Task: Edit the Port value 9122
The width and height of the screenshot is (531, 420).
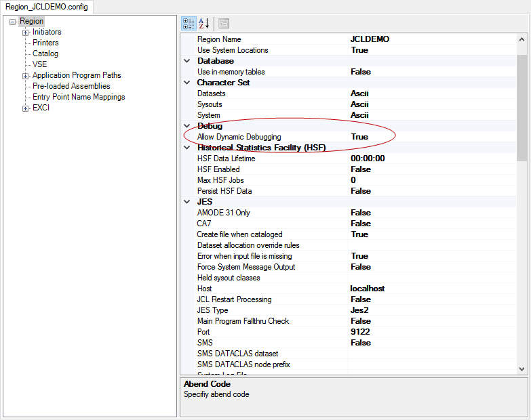Action: tap(359, 332)
